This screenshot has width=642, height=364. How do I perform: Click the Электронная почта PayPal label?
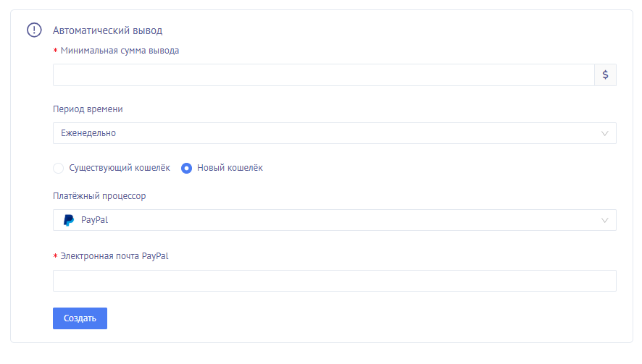click(x=114, y=256)
